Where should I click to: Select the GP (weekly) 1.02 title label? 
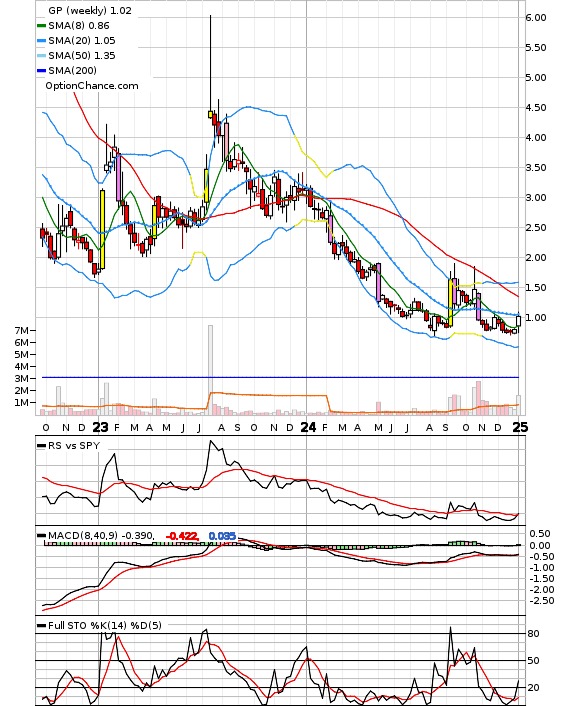point(90,10)
